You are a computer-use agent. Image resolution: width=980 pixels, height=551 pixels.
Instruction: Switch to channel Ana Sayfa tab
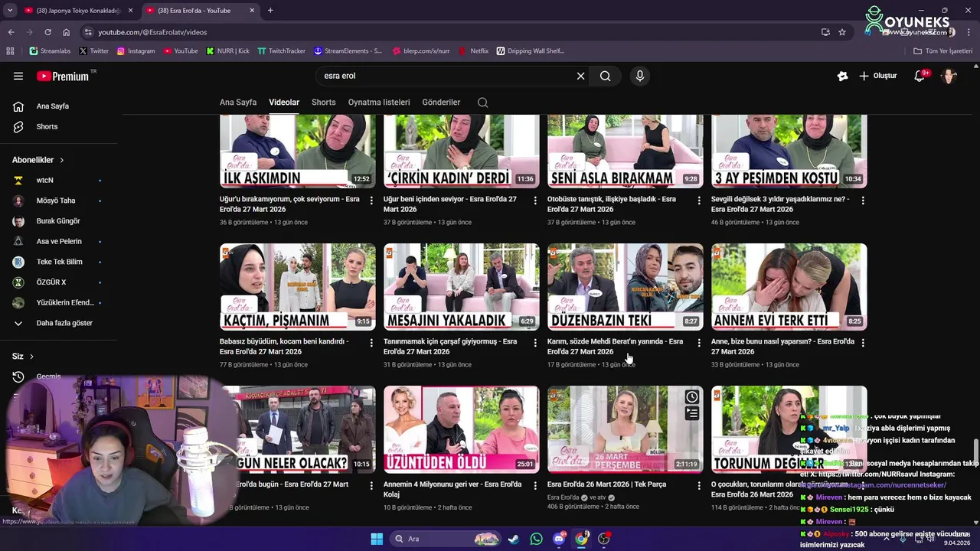[x=238, y=103]
